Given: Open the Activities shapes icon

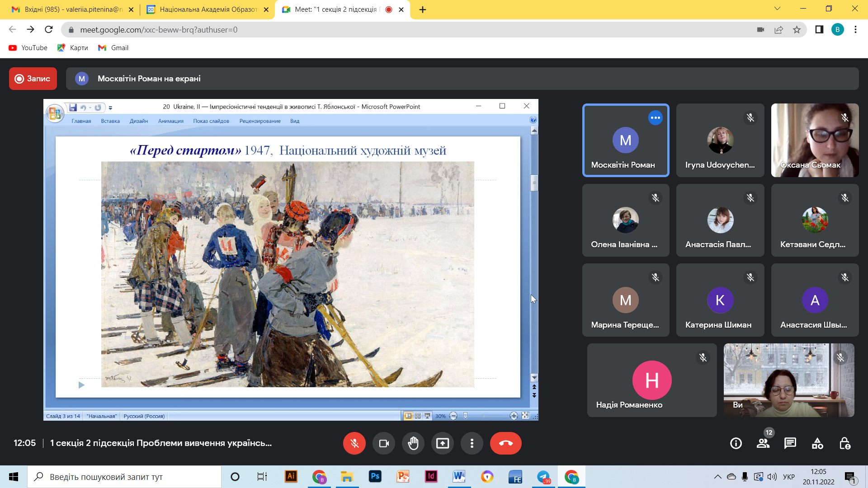Looking at the screenshot, I should [x=817, y=443].
